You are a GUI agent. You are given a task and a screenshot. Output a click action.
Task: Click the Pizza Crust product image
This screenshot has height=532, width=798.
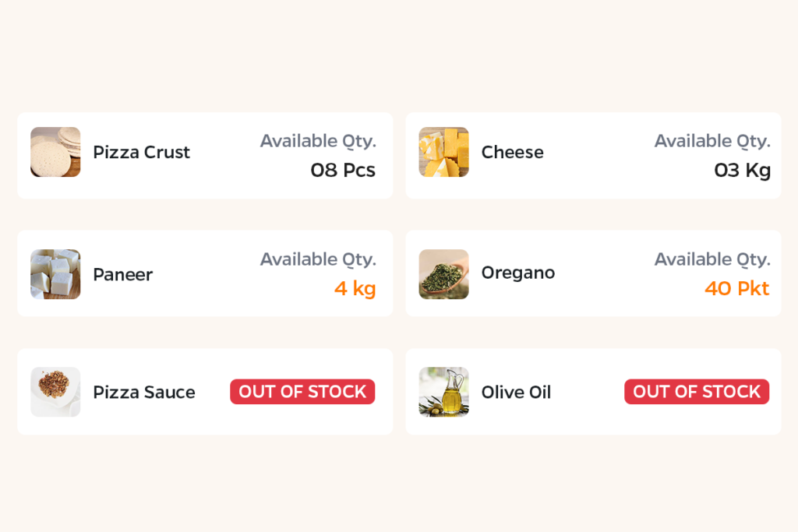click(x=55, y=152)
